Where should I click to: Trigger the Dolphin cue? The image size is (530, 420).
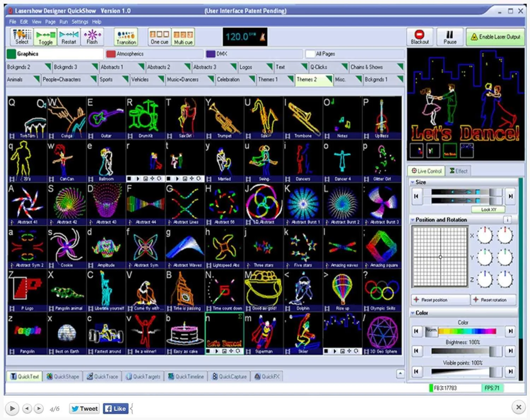click(x=303, y=290)
